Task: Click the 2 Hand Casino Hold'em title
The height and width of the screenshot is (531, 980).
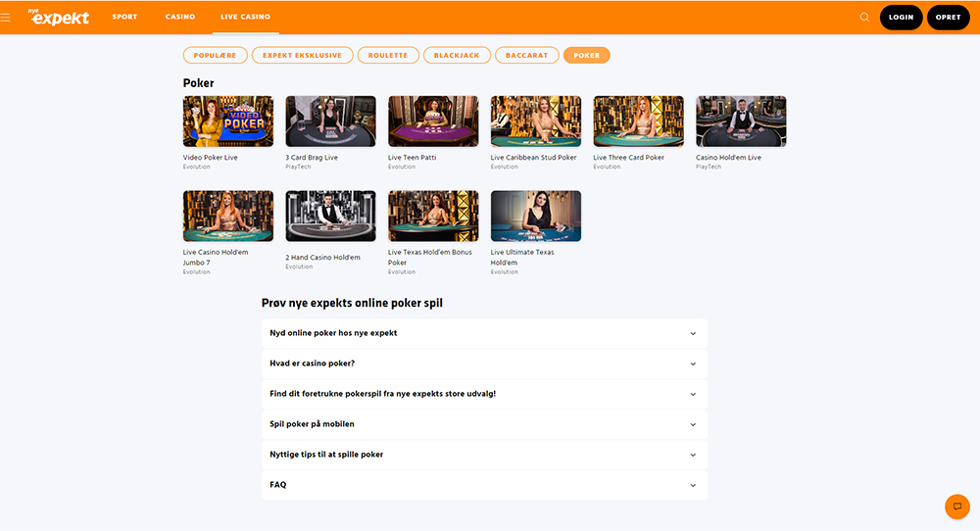Action: point(322,258)
